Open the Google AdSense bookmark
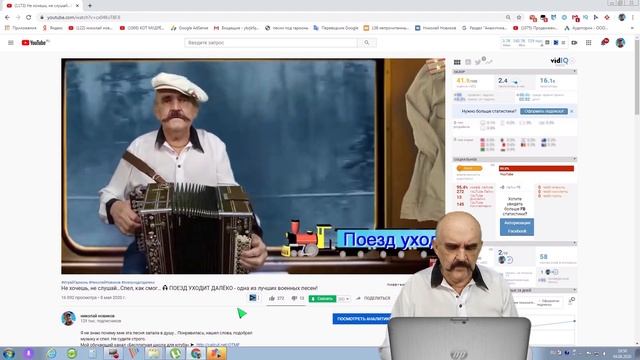This screenshot has height=360, width=640. click(x=189, y=28)
